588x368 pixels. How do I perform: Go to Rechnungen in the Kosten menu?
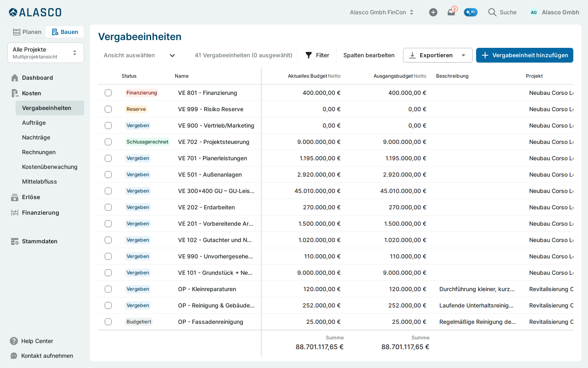click(x=39, y=152)
